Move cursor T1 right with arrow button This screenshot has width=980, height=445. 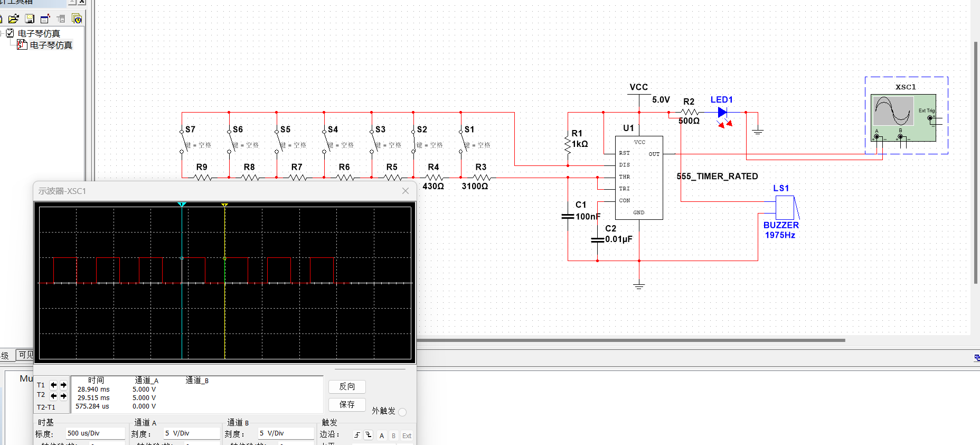click(63, 385)
